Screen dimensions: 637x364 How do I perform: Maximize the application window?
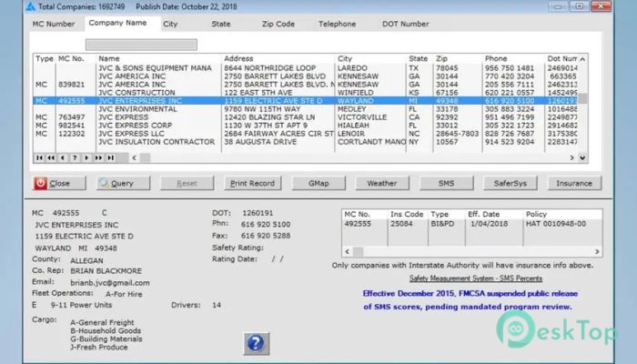pos(580,6)
